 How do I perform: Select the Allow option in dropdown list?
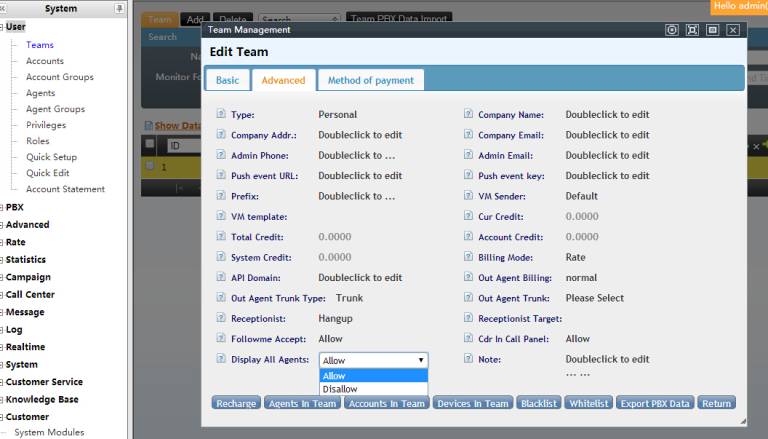(334, 376)
